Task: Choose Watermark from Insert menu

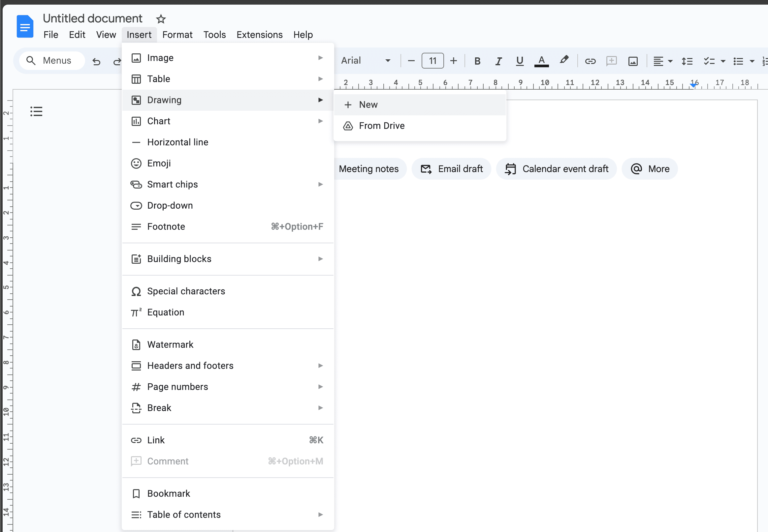Action: click(x=228, y=345)
